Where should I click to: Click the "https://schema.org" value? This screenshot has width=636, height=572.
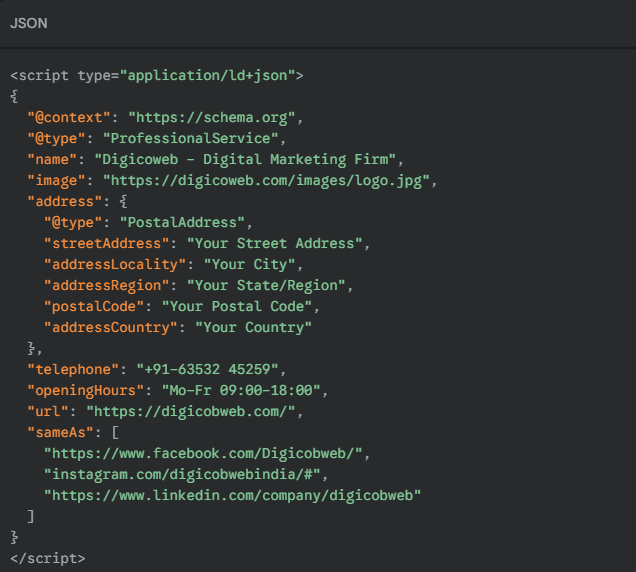click(x=211, y=118)
